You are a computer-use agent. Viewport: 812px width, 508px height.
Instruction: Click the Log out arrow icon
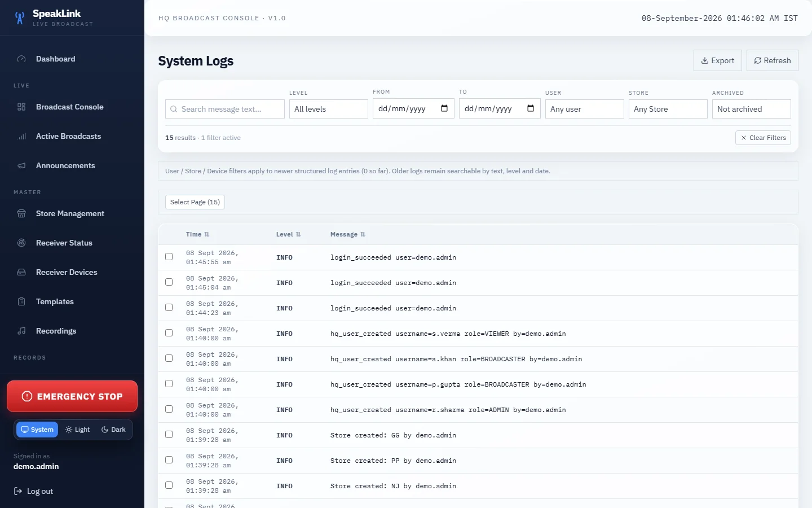tap(18, 491)
